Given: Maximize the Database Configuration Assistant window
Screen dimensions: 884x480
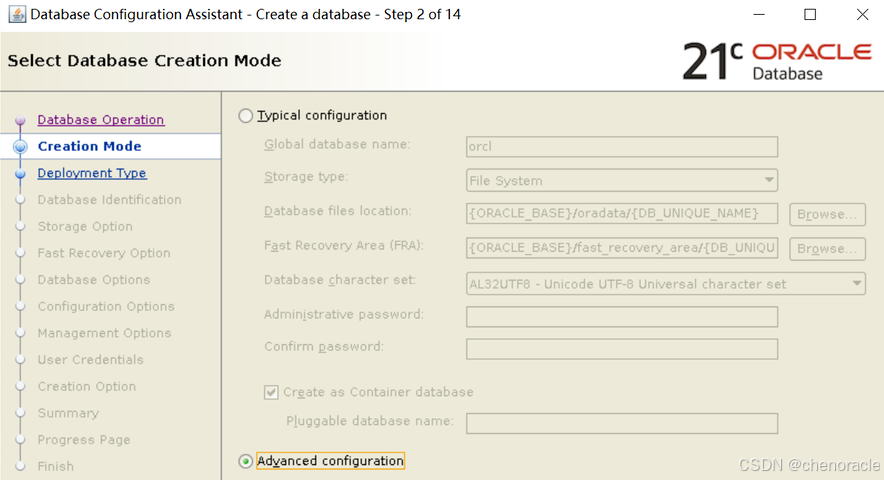Looking at the screenshot, I should tap(810, 15).
